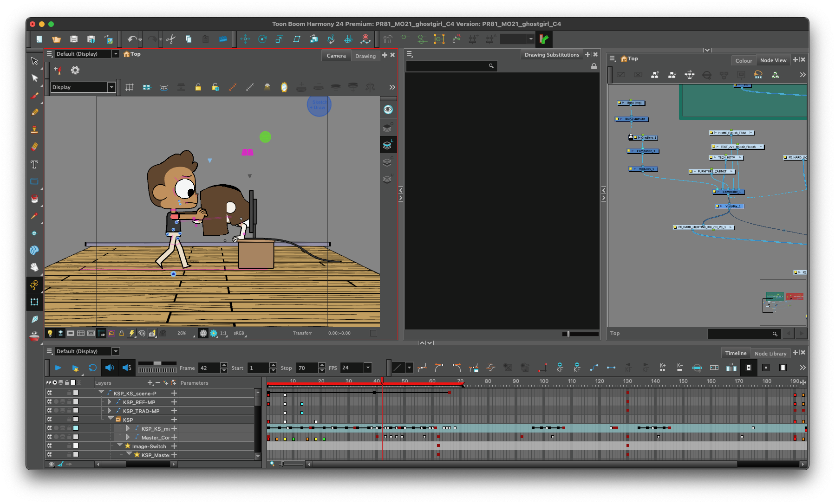Click the search magnifier in Drawing Substitutions

tap(491, 66)
